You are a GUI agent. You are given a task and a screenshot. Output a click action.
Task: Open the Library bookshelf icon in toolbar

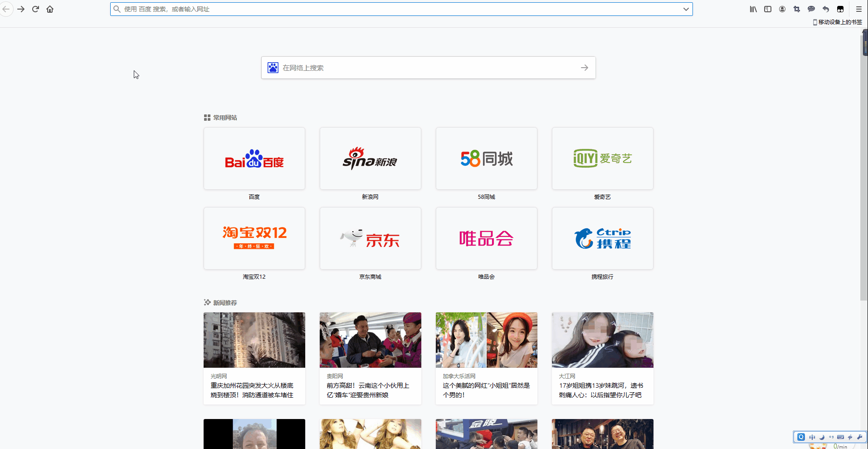click(x=753, y=9)
